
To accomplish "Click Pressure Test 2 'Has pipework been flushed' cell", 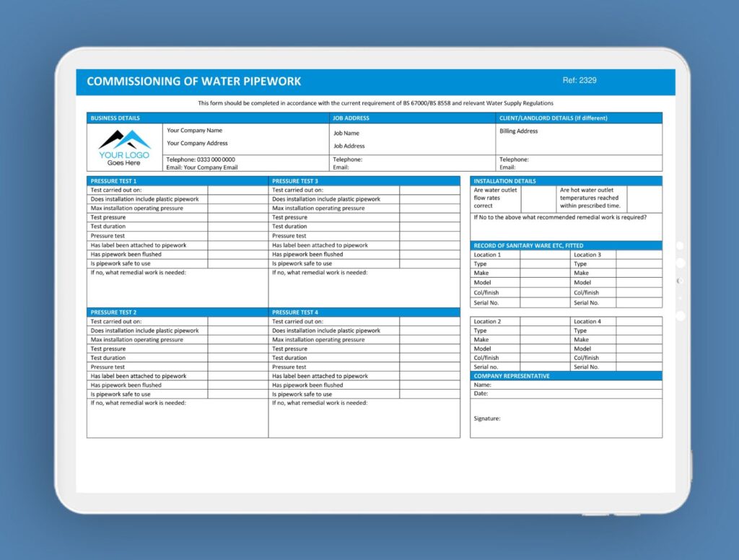I will pyautogui.click(x=237, y=385).
